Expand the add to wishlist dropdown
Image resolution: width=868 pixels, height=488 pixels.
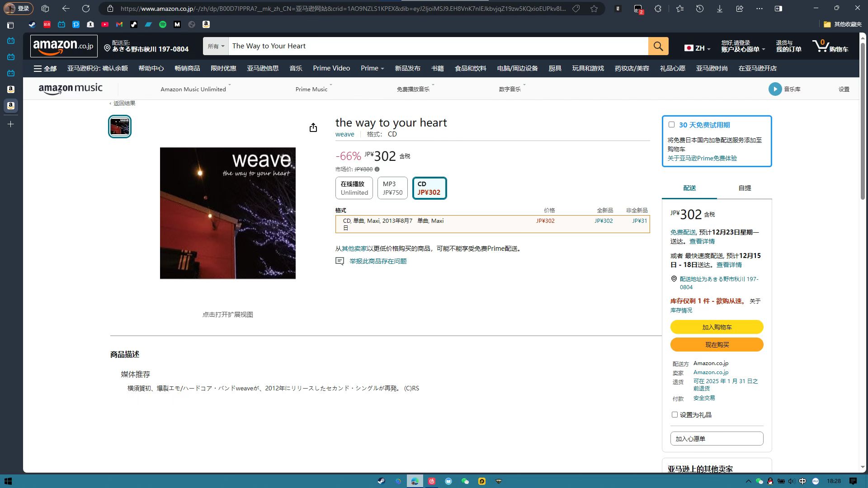click(x=717, y=439)
